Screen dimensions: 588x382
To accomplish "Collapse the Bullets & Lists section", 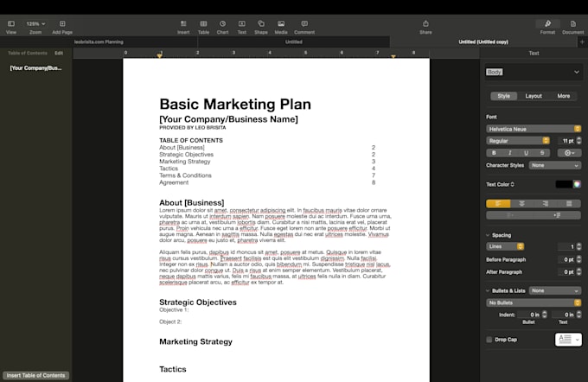I will [488, 291].
